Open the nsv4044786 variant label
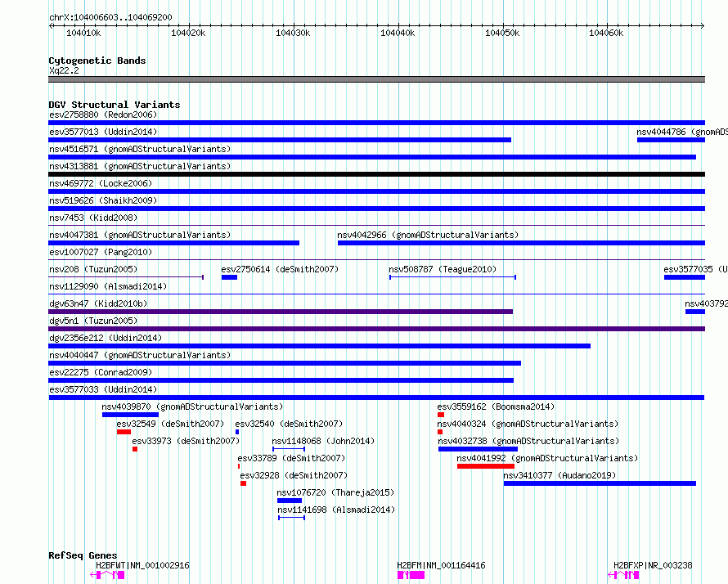728x584 pixels. (681, 132)
